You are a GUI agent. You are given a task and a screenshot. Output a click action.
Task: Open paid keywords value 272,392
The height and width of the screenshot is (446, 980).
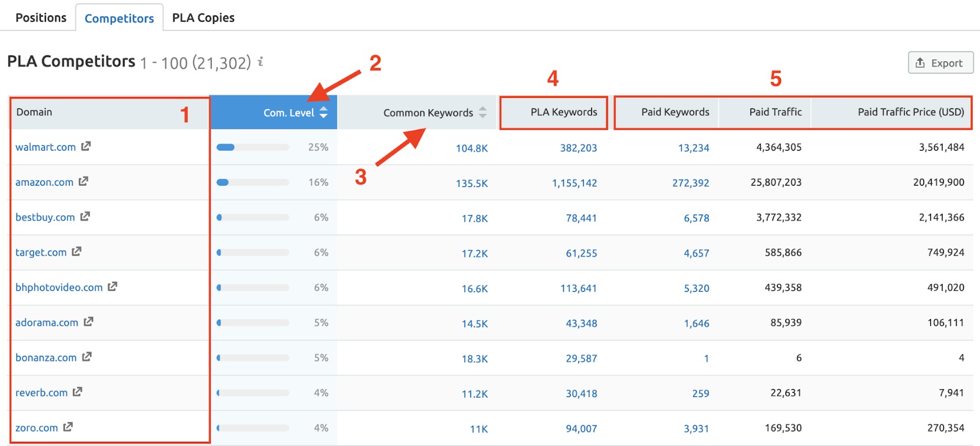690,183
